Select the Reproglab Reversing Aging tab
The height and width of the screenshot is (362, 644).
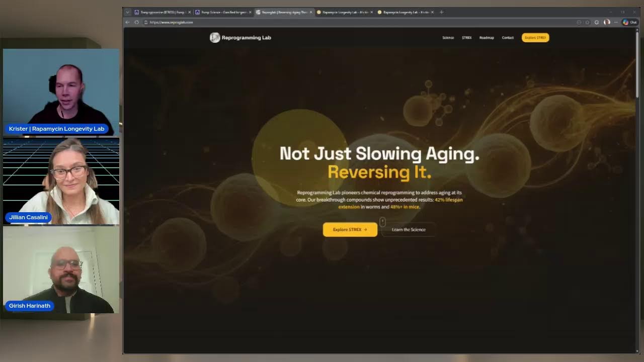[284, 12]
